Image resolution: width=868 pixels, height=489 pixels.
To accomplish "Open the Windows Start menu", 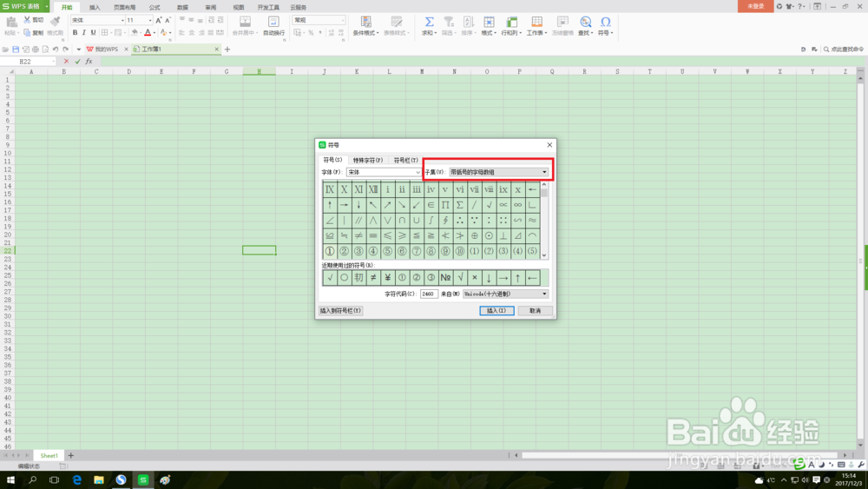I will pyautogui.click(x=10, y=479).
